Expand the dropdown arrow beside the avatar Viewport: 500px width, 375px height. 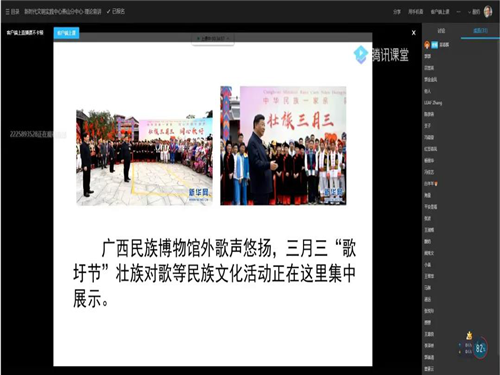tap(469, 12)
